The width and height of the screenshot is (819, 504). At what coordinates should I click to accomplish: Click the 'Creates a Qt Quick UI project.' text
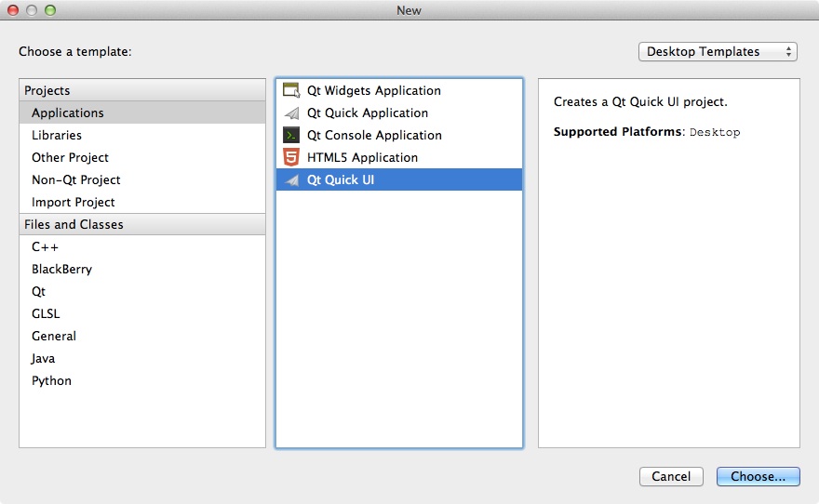pos(640,101)
